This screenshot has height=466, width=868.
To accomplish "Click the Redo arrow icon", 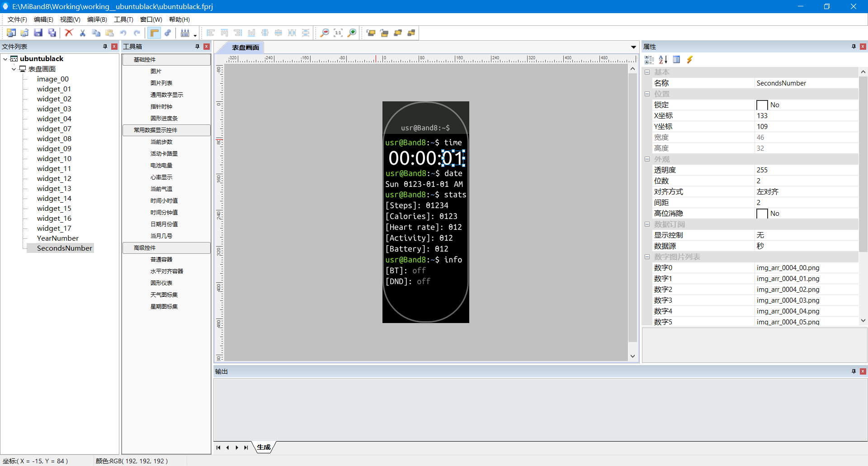I will pyautogui.click(x=137, y=33).
